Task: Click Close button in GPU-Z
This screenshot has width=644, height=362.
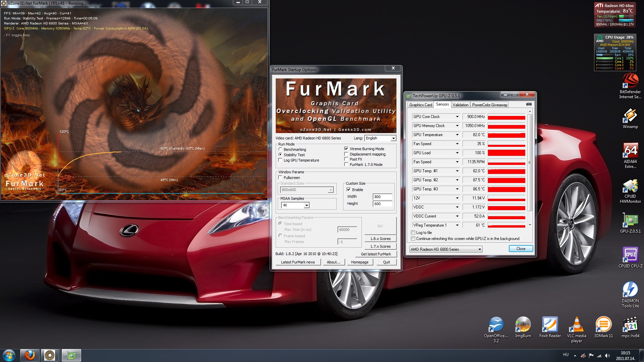Action: pos(521,249)
